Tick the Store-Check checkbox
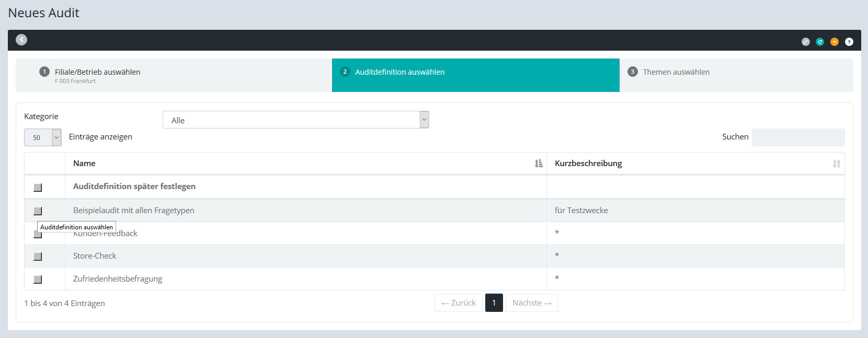This screenshot has width=868, height=338. pos(38,257)
